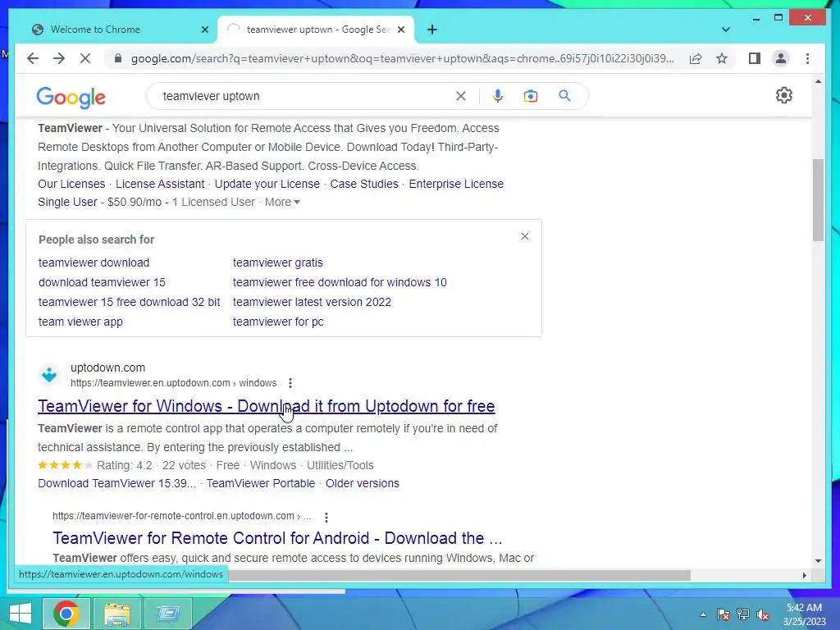Screen dimensions: 840x630
Task: Open Chrome side panel
Action: pos(755,58)
